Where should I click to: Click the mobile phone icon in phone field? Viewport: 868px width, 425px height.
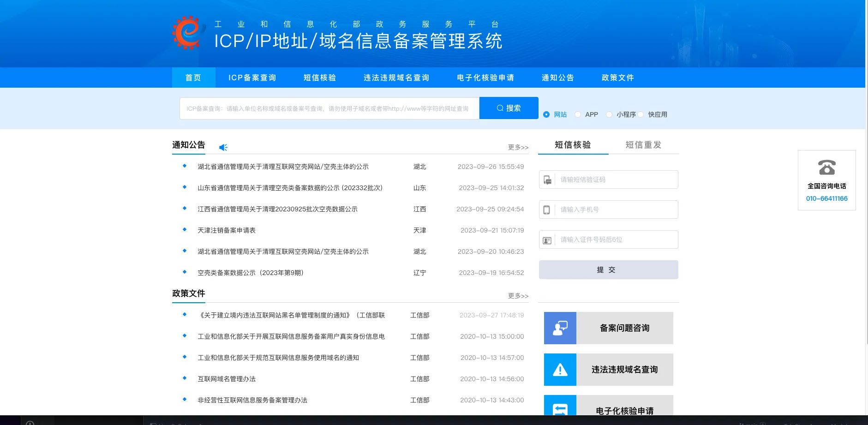(x=547, y=209)
